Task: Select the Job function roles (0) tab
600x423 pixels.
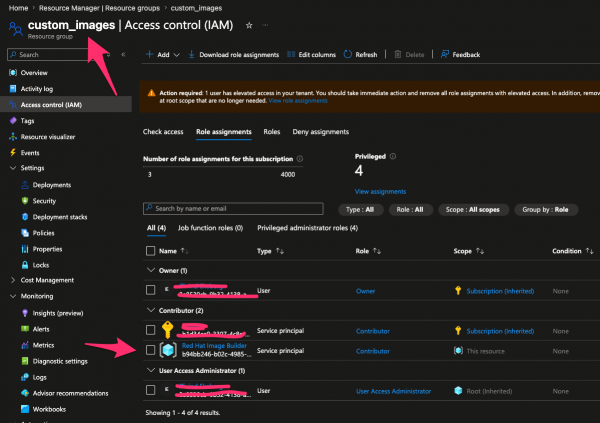Action: [x=210, y=228]
